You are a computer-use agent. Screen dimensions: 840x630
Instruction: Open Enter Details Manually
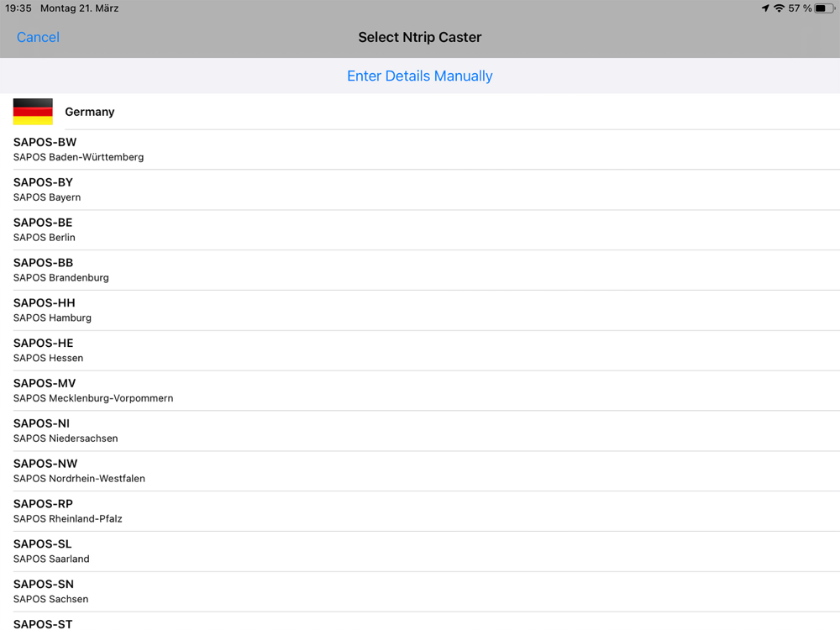point(420,76)
